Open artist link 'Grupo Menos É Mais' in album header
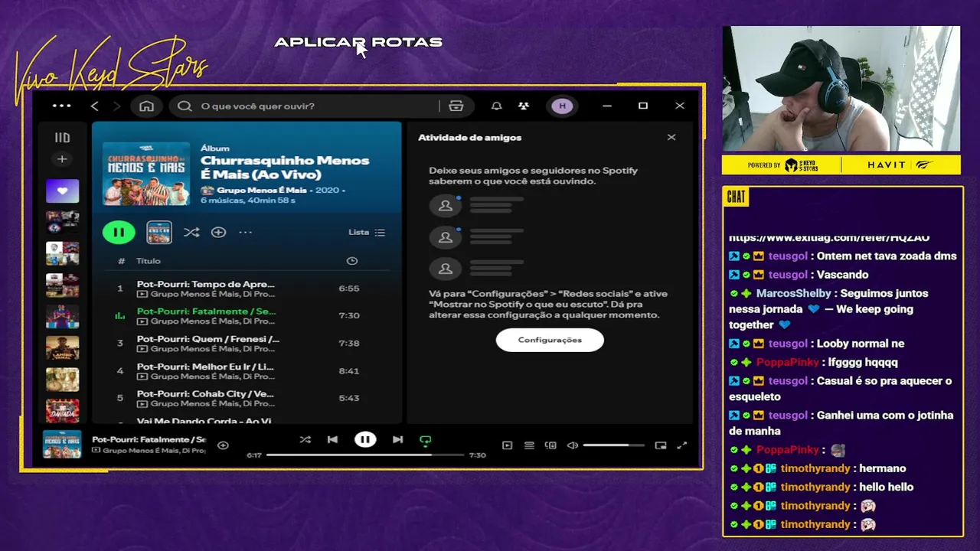The image size is (980, 551). pyautogui.click(x=261, y=190)
